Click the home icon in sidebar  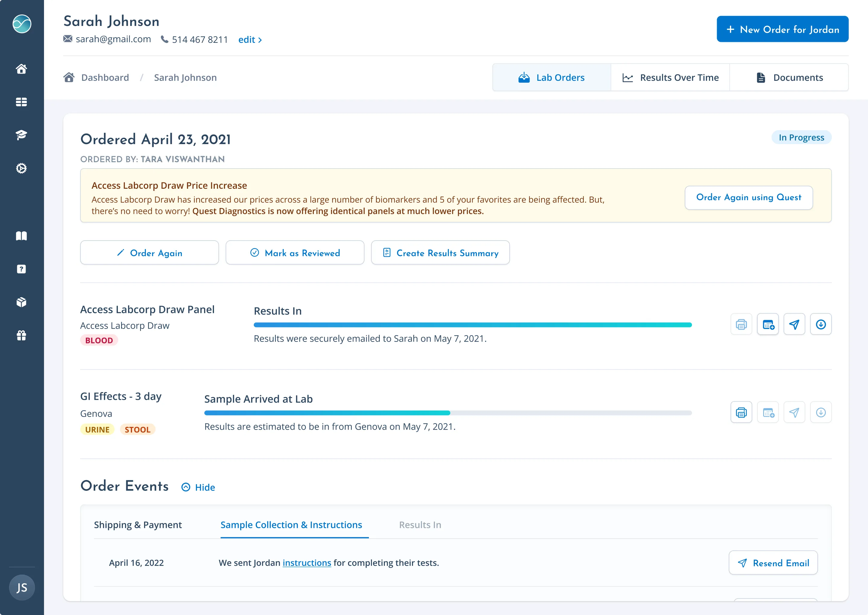coord(21,69)
